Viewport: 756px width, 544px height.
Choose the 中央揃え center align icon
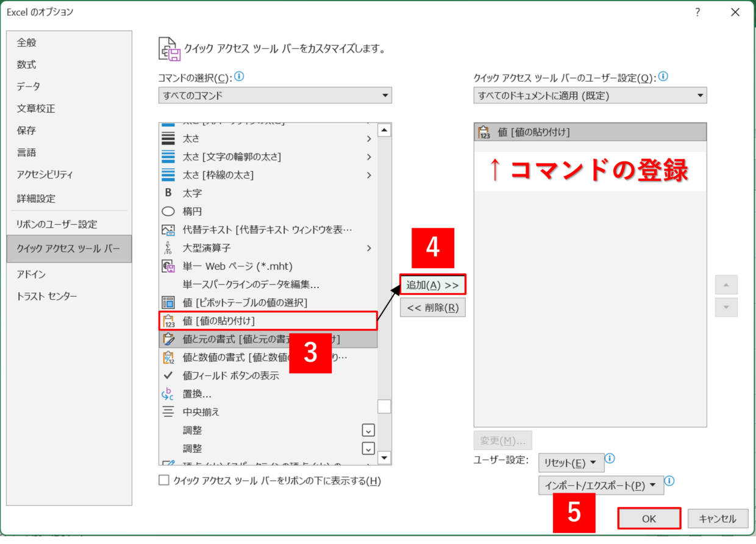168,412
